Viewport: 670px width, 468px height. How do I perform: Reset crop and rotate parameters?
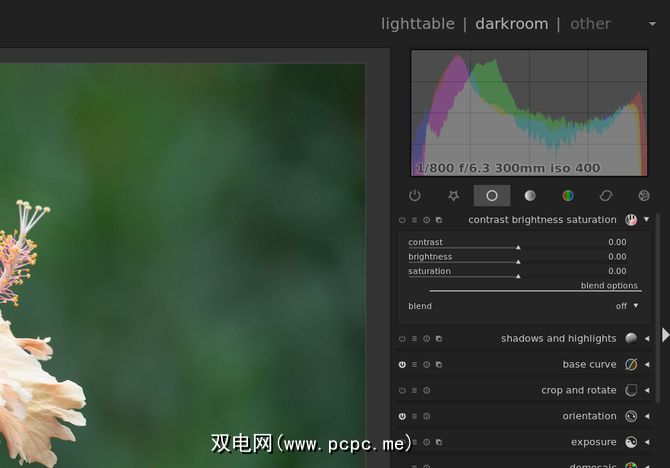[x=426, y=390]
